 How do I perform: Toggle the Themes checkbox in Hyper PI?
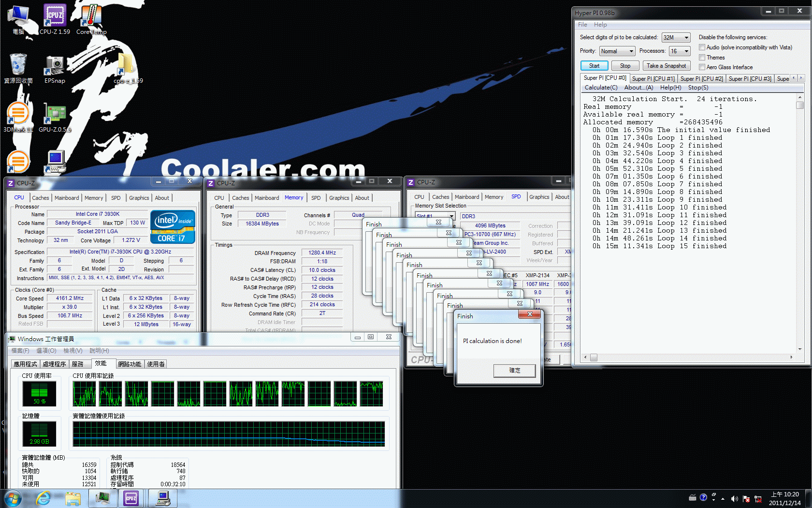point(702,58)
